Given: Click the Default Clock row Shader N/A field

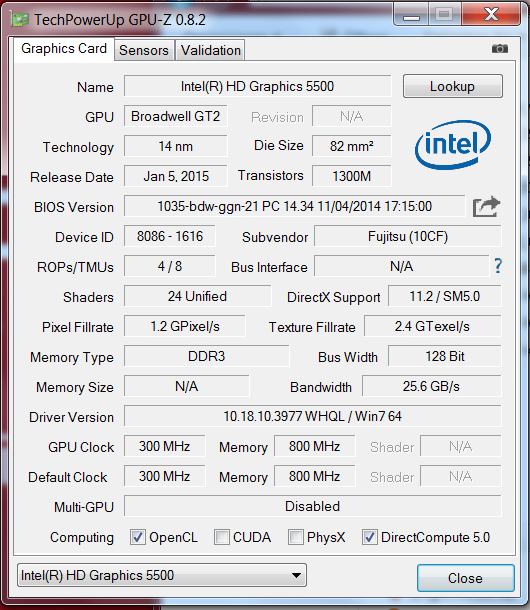Looking at the screenshot, I should tap(461, 476).
